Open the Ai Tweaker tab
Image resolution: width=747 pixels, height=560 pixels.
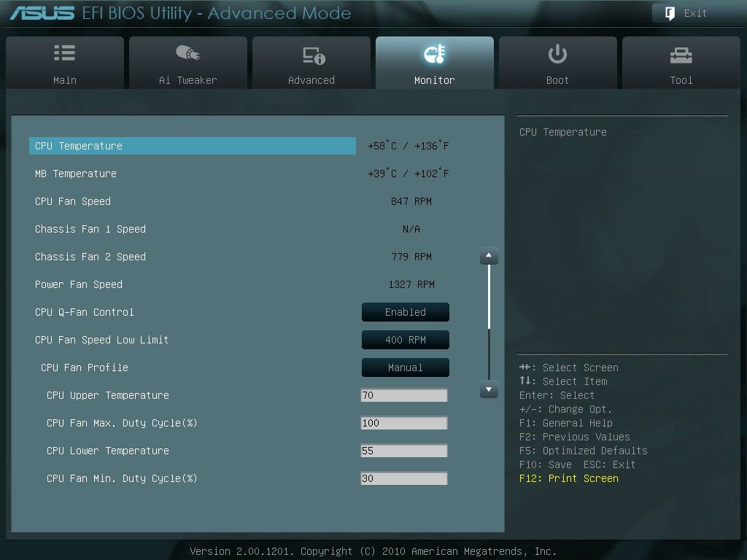click(x=187, y=63)
